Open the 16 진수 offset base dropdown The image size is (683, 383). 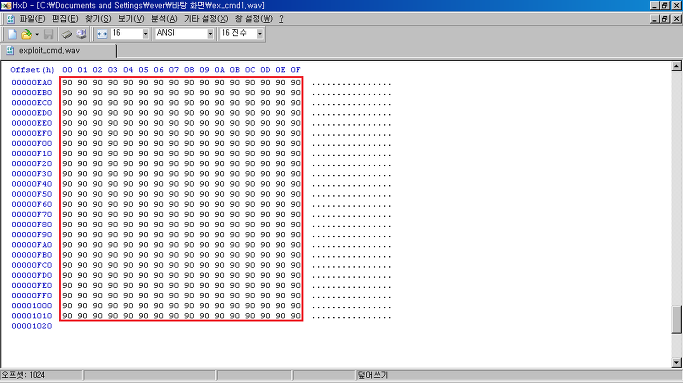(x=260, y=34)
